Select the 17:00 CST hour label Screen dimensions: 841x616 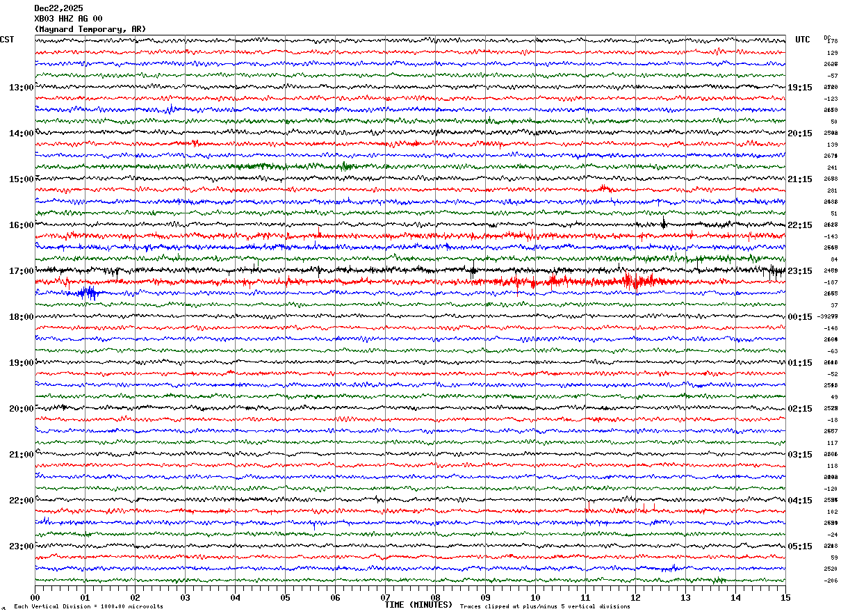click(x=21, y=271)
